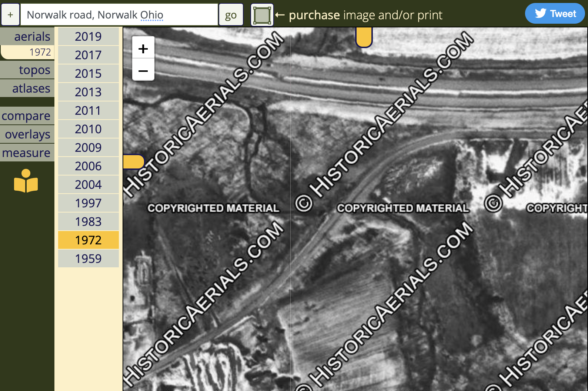Select the 2013 aerial year
The height and width of the screenshot is (391, 588).
point(88,92)
